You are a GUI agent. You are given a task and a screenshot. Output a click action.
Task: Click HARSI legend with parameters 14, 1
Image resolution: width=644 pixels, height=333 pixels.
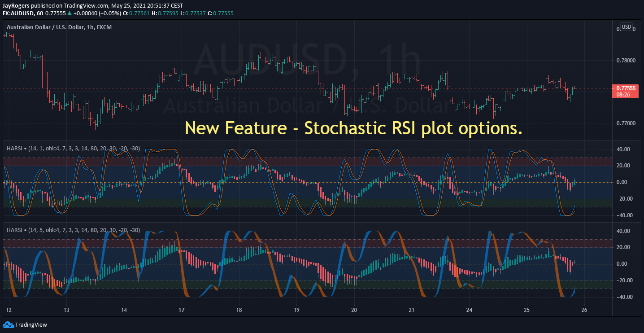(x=73, y=148)
